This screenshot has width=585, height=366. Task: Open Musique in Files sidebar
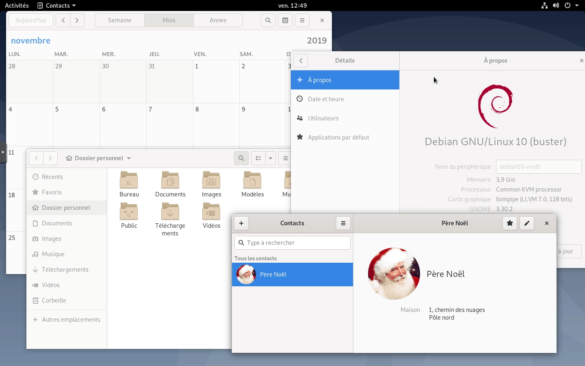click(67, 254)
